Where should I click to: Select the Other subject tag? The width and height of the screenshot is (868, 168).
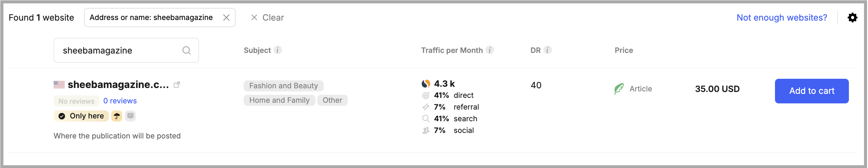(332, 100)
